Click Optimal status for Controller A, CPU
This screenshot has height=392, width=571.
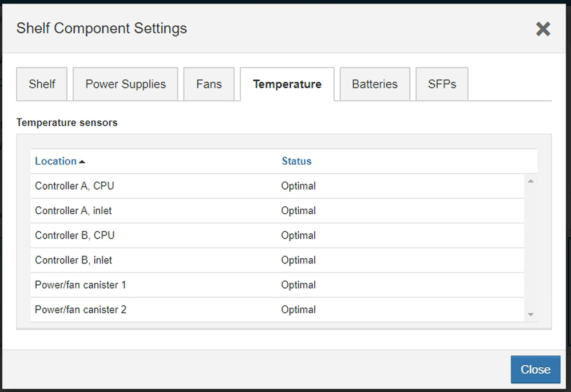point(298,186)
